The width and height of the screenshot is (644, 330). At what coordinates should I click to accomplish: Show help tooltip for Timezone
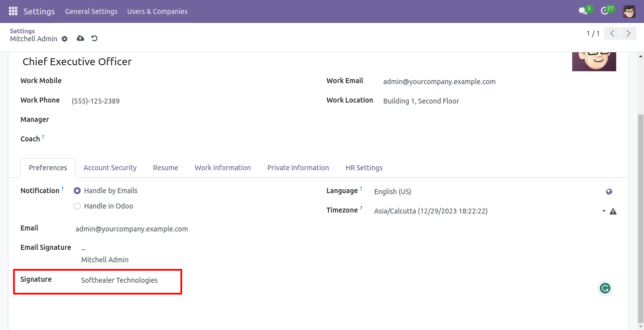[x=361, y=209]
